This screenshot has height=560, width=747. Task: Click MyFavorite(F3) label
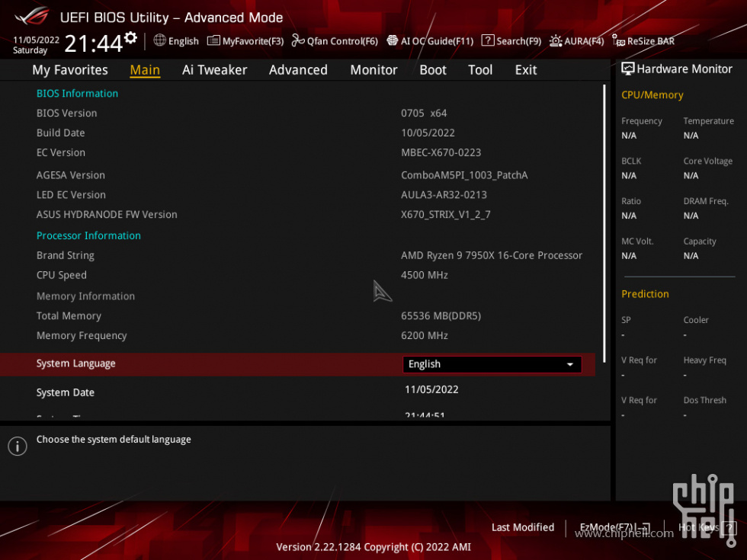point(253,41)
